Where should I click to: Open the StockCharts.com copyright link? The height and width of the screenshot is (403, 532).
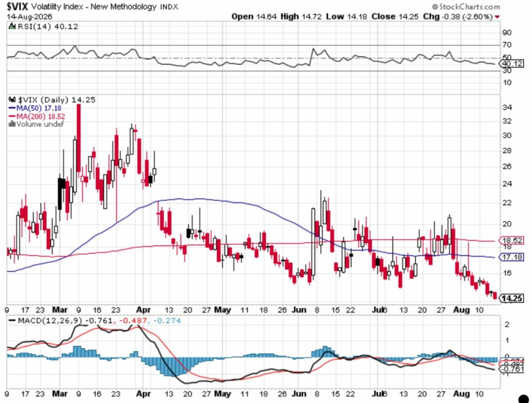[465, 7]
